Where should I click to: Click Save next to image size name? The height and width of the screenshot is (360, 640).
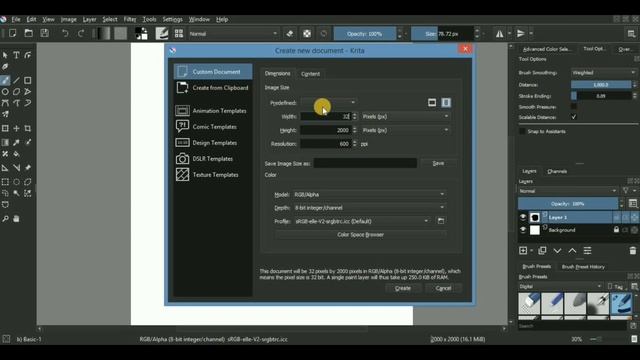438,163
